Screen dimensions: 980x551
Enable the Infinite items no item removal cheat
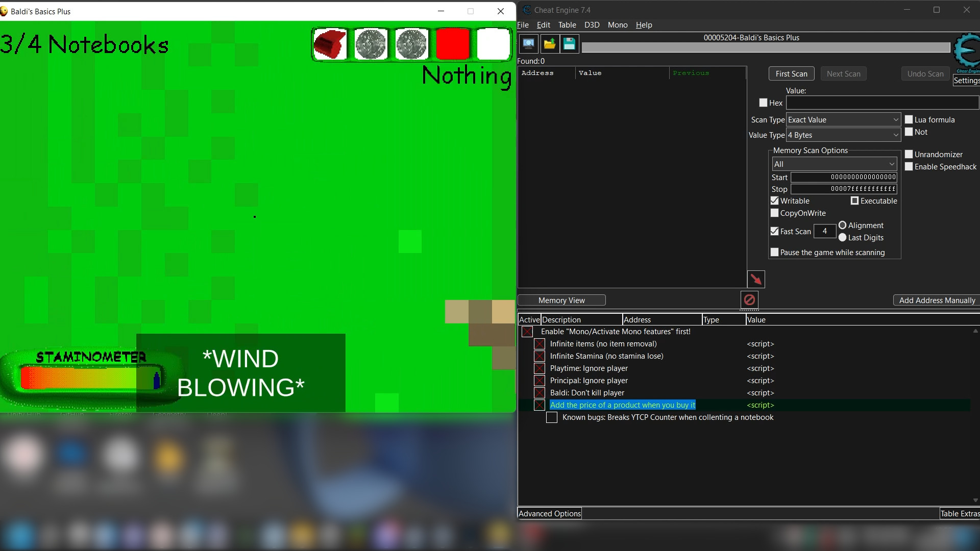tap(539, 344)
